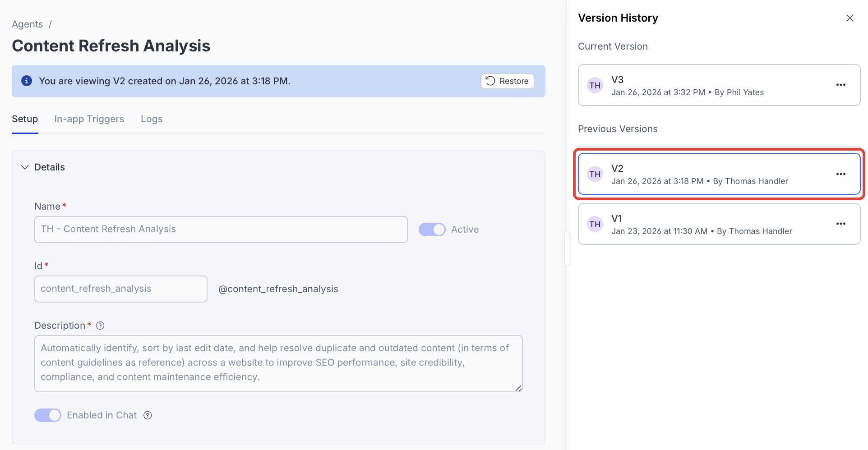Switch to the In-app Triggers tab
This screenshot has width=868, height=450.
pos(89,119)
